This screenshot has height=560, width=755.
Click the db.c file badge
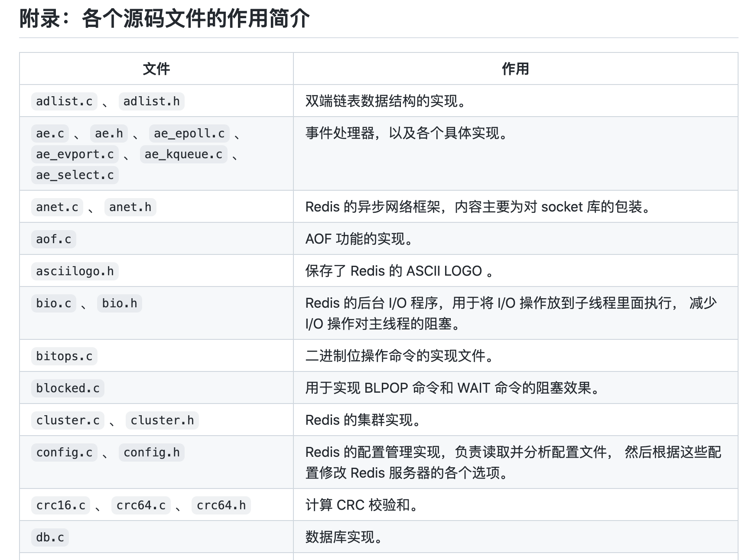coord(49,537)
